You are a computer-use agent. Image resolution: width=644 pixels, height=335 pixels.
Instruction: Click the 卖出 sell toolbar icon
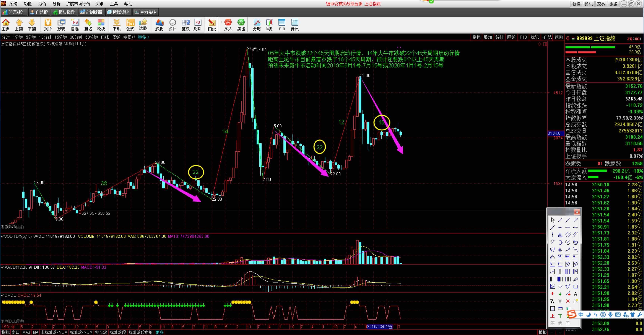pos(241,25)
